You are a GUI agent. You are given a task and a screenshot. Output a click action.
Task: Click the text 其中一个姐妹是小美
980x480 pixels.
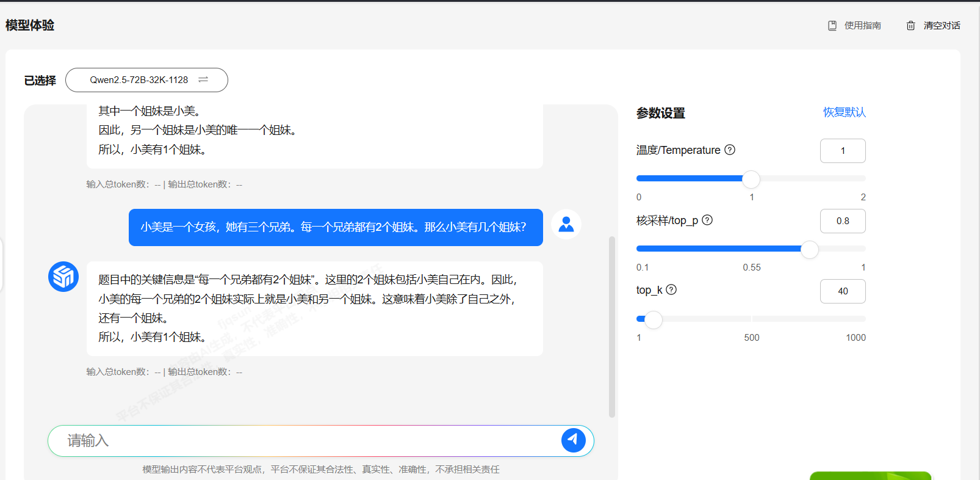point(150,111)
